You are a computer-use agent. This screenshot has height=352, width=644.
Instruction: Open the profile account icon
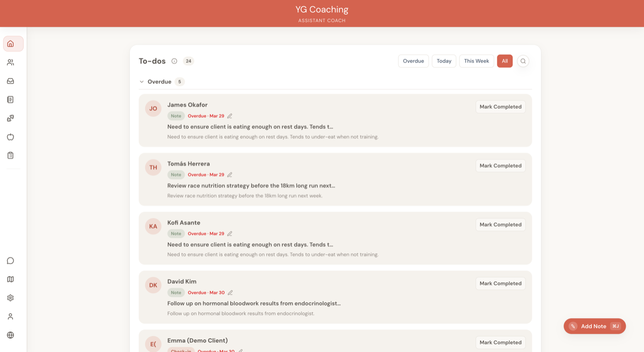point(11,316)
